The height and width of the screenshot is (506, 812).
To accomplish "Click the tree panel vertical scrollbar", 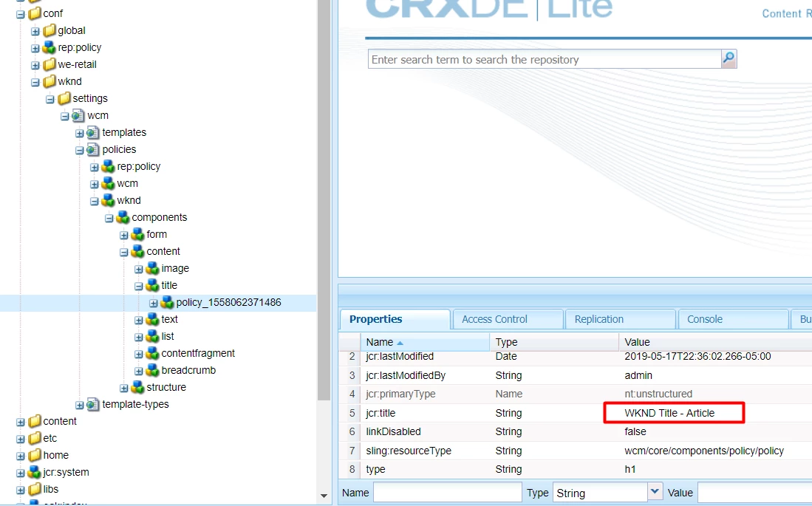I will (x=324, y=199).
